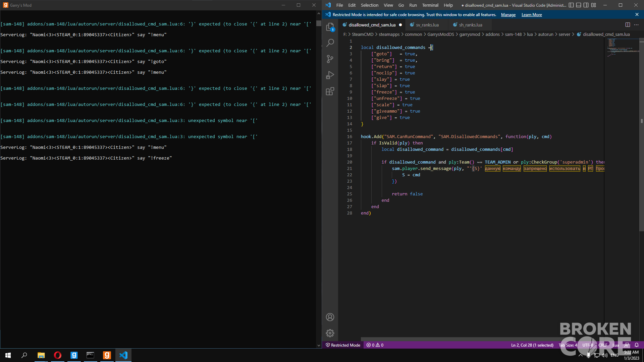Open the Terminal menu
This screenshot has height=362, width=644.
(430, 5)
